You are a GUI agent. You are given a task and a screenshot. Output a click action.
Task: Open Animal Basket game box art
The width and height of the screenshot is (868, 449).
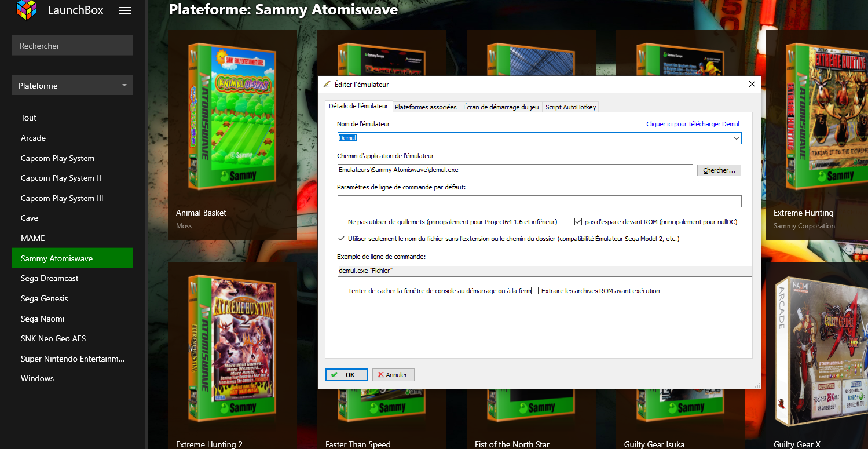pos(231,116)
